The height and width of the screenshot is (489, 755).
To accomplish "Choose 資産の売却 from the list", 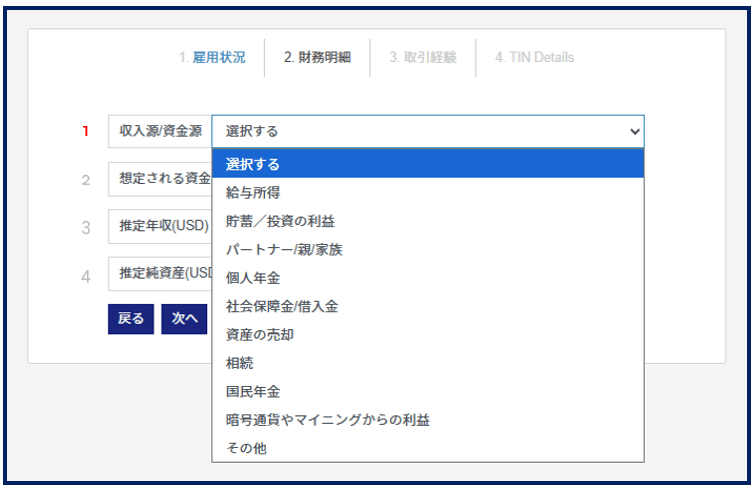I will click(x=260, y=334).
